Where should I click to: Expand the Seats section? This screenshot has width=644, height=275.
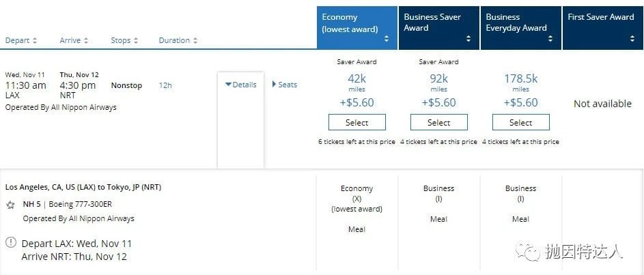point(285,85)
